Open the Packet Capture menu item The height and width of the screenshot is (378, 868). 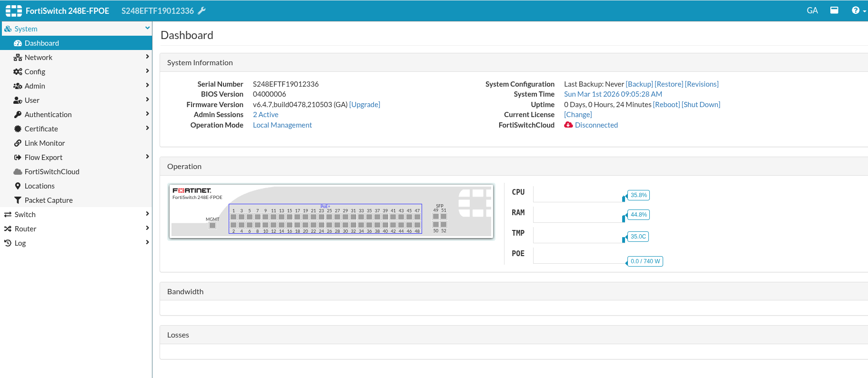tap(76, 200)
